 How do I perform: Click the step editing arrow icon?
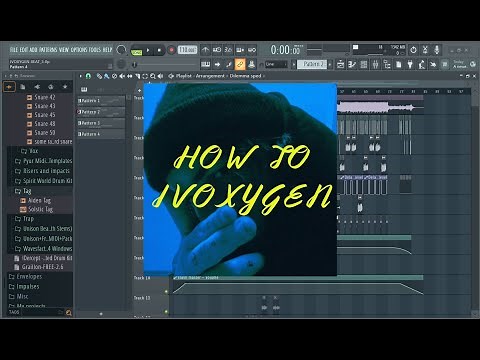217,64
